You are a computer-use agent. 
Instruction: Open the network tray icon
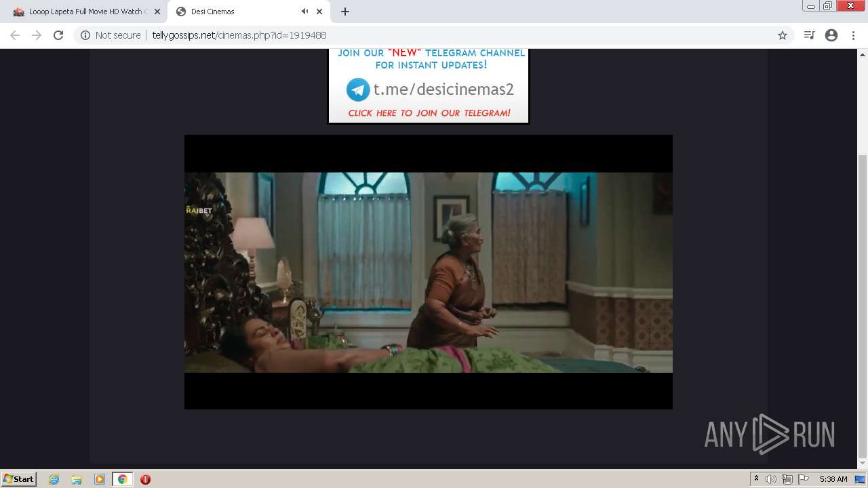(x=787, y=479)
